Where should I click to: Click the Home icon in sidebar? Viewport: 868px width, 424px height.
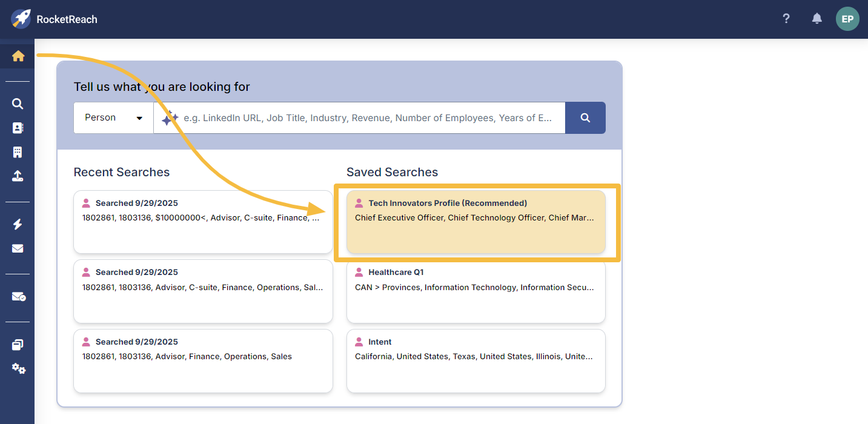click(x=18, y=56)
